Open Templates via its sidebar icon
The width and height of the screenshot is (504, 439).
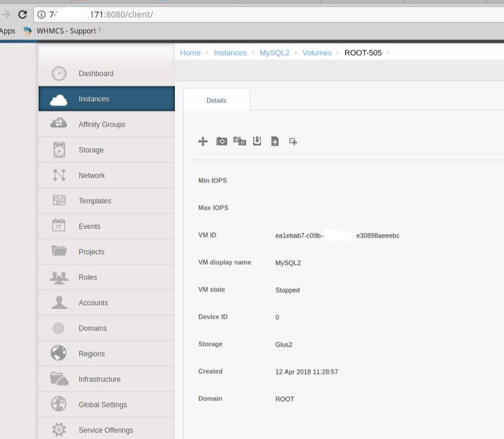[x=59, y=200]
